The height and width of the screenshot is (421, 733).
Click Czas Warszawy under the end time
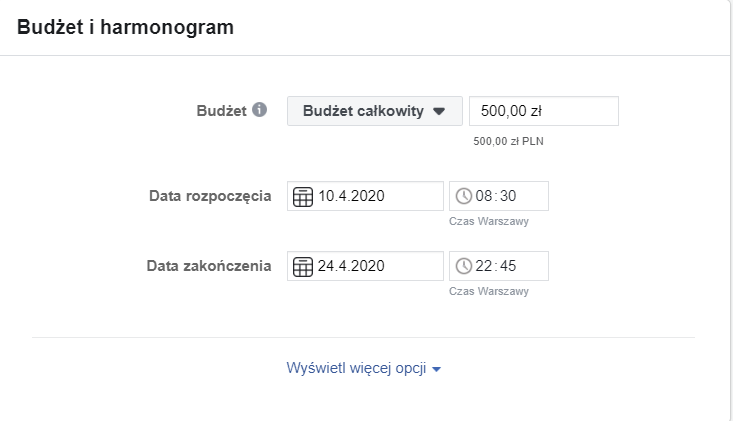(x=489, y=291)
